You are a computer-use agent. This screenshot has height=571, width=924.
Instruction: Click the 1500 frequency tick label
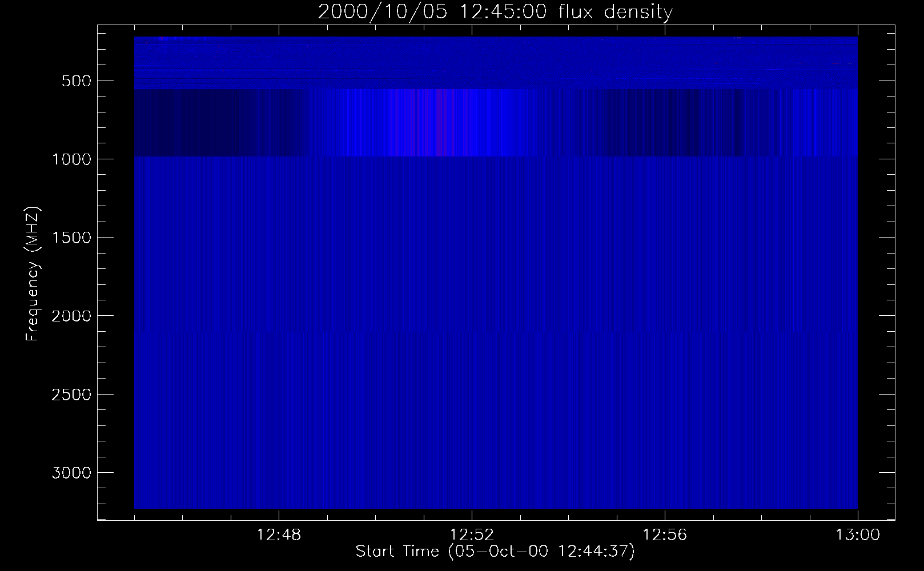pos(71,238)
